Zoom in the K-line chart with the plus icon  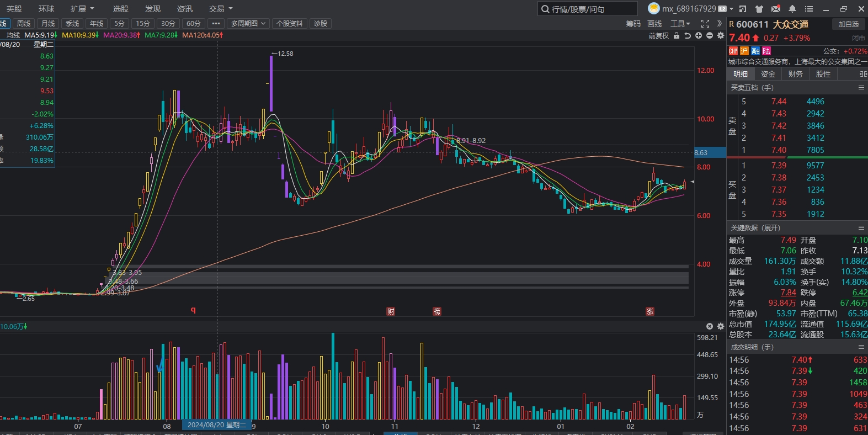[x=699, y=35]
